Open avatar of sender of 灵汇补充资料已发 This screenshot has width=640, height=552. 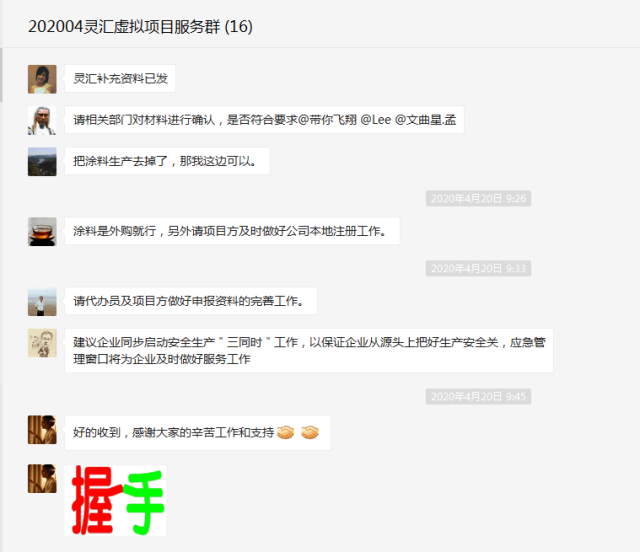pos(42,79)
